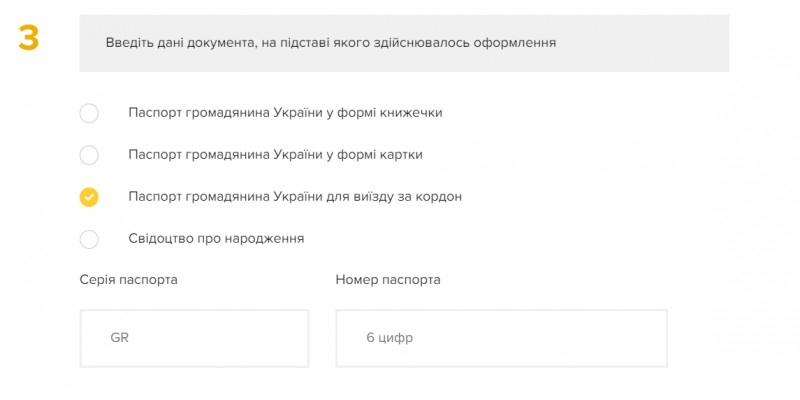The width and height of the screenshot is (800, 400).
Task: Click the empty circle beside 'формі картки'
Action: pyautogui.click(x=89, y=155)
